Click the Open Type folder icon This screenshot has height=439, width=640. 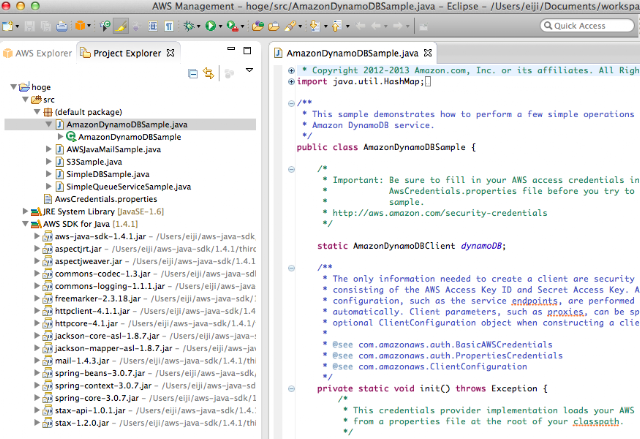point(258,27)
